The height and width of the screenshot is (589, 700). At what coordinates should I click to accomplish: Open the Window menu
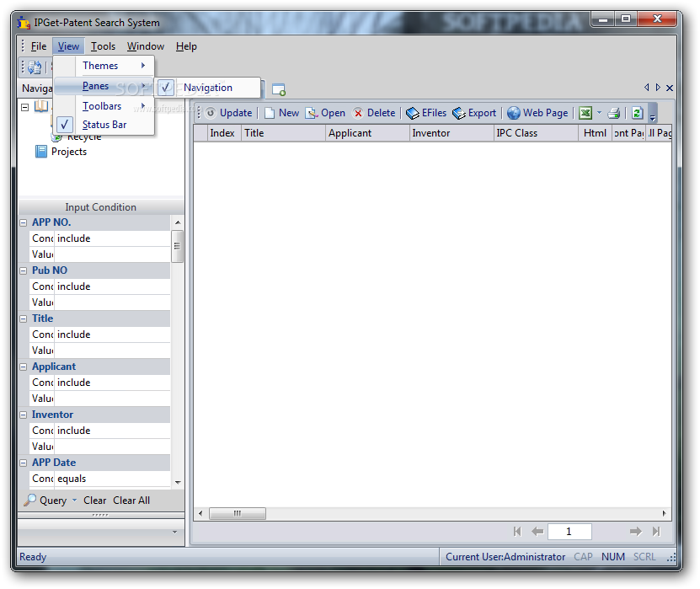coord(146,46)
